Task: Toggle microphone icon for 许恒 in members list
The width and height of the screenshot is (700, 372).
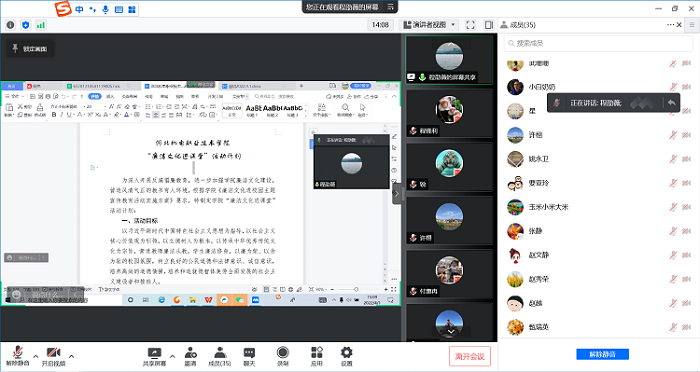Action: point(673,135)
